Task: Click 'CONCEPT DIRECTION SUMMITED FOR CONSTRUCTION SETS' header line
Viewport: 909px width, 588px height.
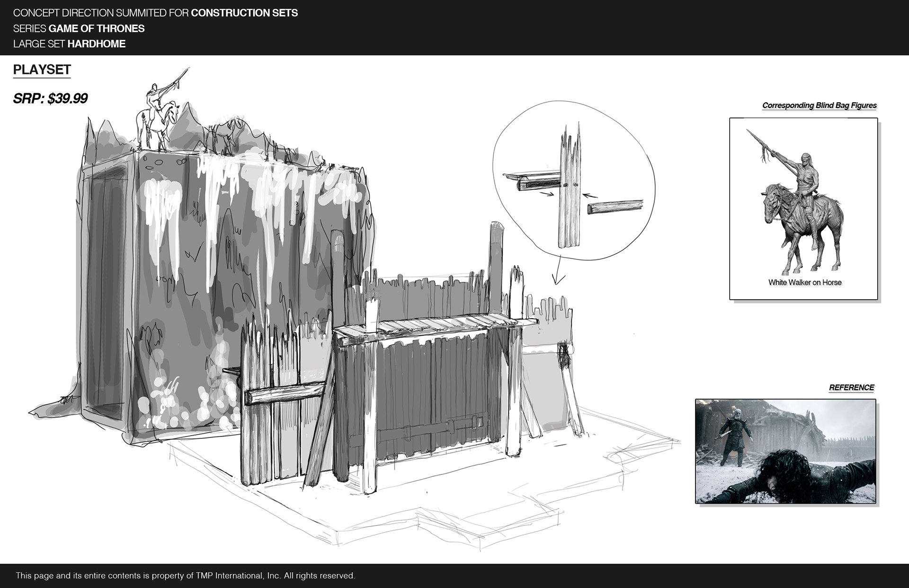Action: point(155,13)
